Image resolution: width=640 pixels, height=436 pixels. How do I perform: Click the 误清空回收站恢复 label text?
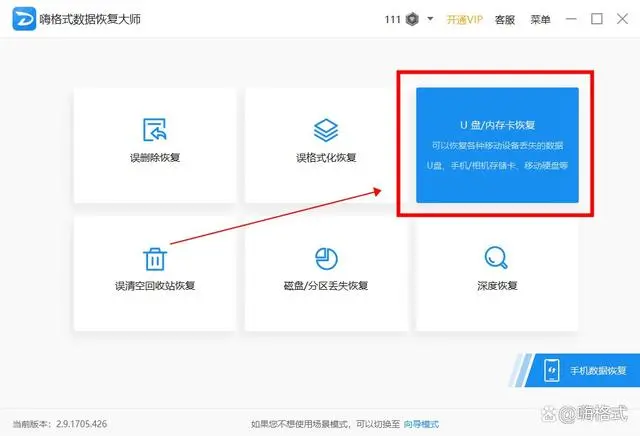(155, 286)
